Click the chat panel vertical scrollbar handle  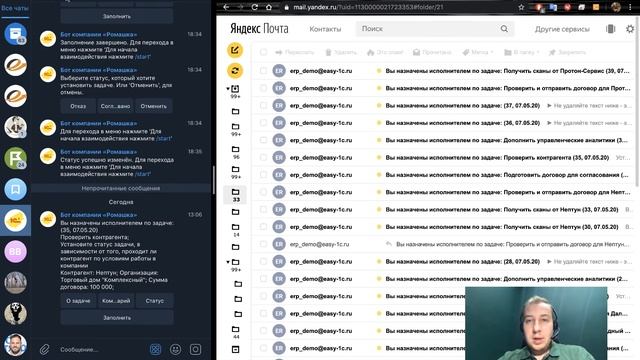213,180
